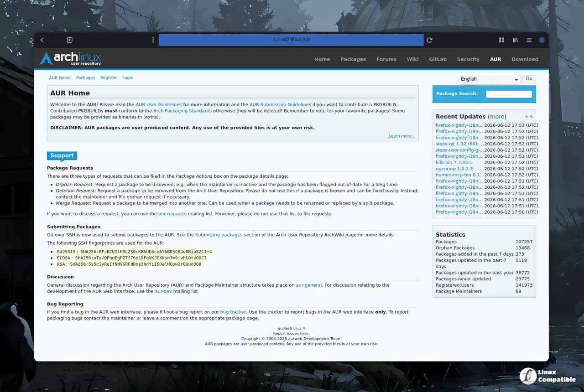This screenshot has height=392, width=584.
Task: Open the Security navigation item
Action: [x=468, y=59]
